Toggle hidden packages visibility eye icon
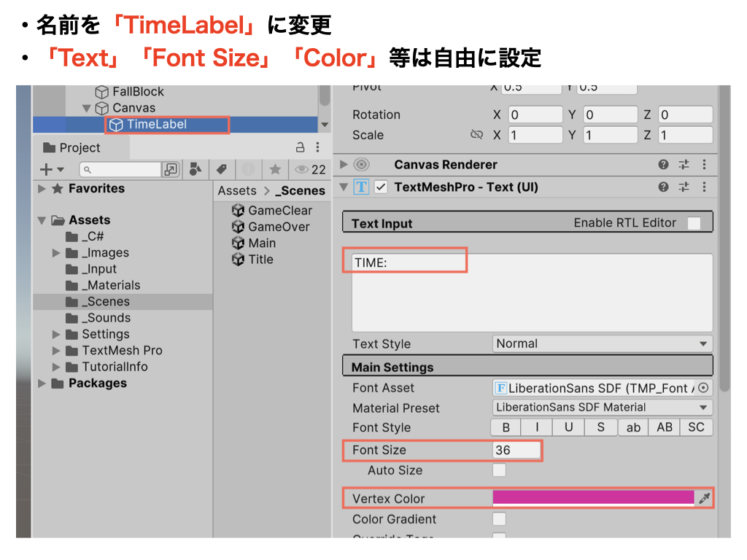 click(301, 169)
